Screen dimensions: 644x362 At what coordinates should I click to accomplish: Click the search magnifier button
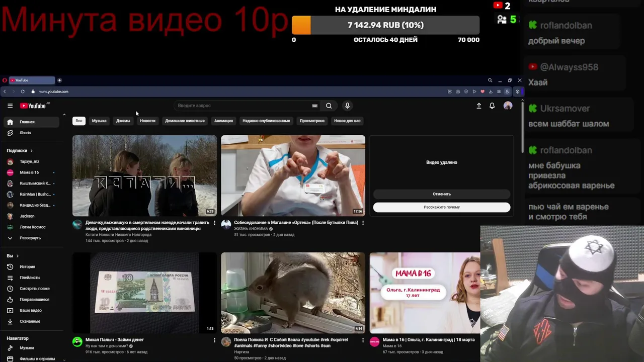(x=329, y=106)
